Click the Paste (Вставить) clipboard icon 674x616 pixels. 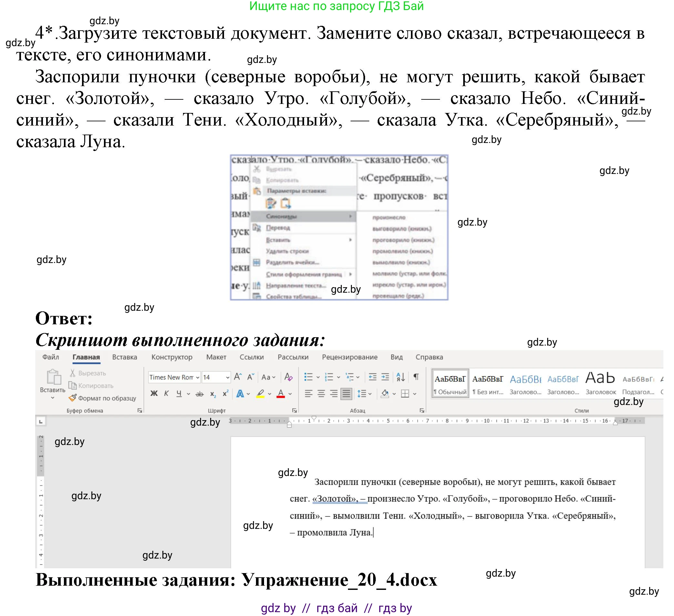pos(54,377)
